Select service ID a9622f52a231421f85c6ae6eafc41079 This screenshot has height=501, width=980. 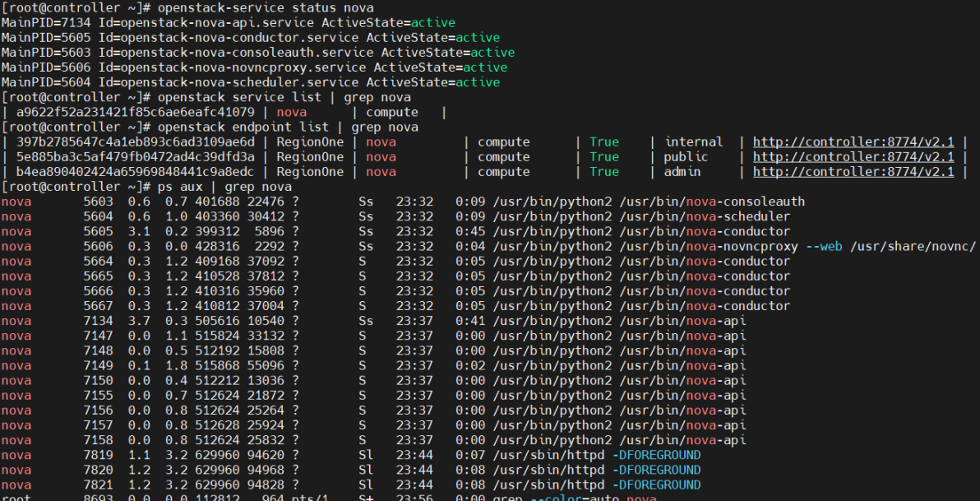[x=136, y=113]
